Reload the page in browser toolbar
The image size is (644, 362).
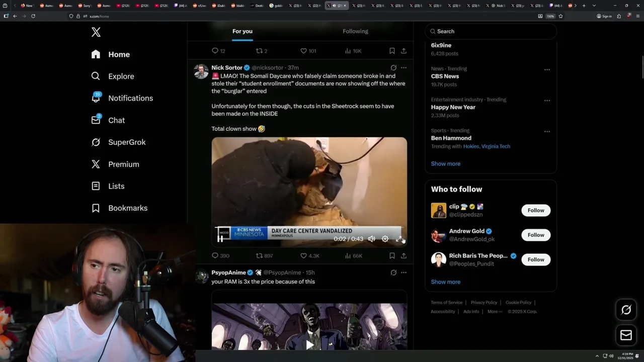[x=33, y=16]
